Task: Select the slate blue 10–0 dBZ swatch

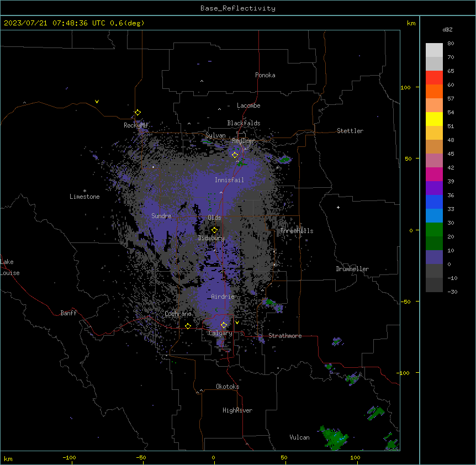Action: coord(434,257)
